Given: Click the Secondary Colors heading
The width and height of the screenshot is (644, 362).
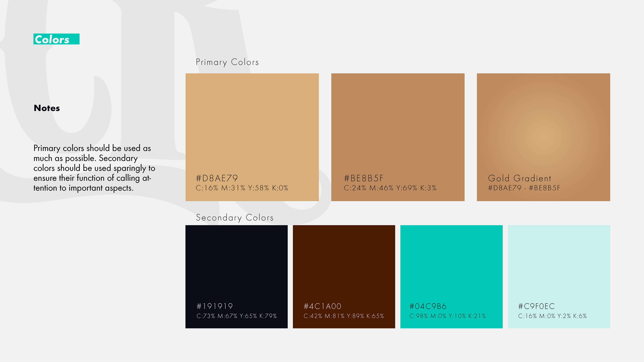Looking at the screenshot, I should click(x=235, y=218).
